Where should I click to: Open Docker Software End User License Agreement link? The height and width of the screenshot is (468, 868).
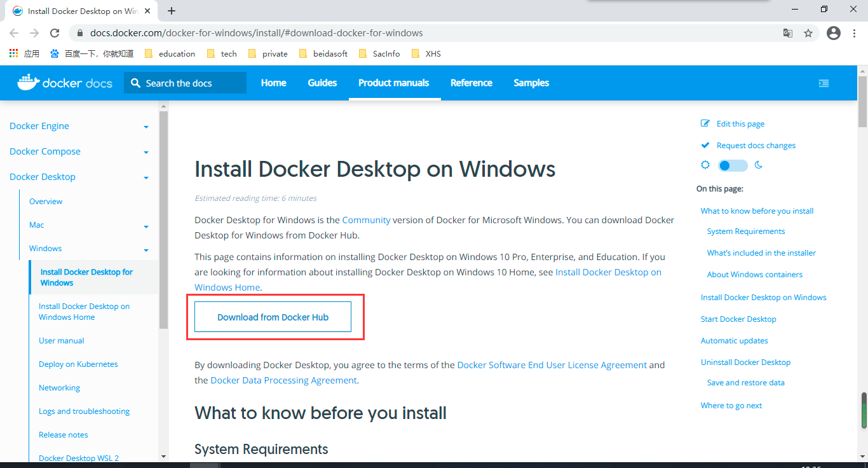552,365
